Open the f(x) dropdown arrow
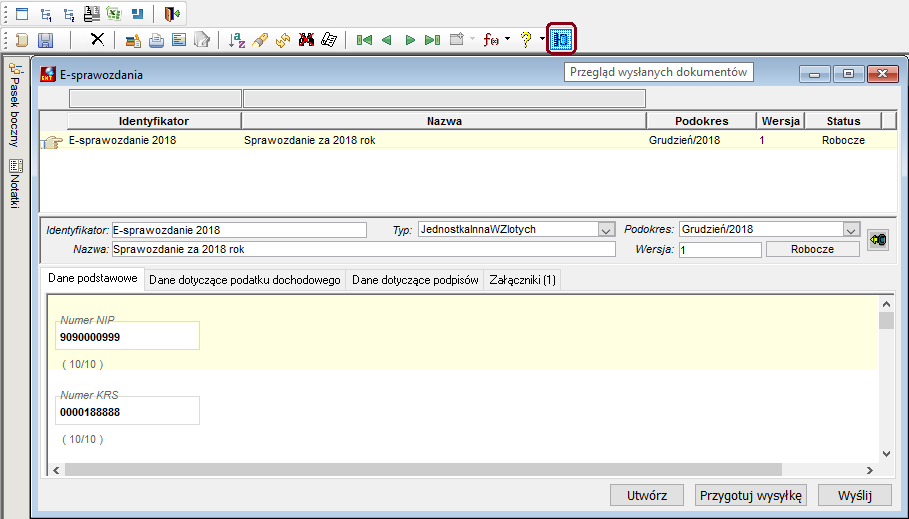The height and width of the screenshot is (519, 909). coord(507,39)
